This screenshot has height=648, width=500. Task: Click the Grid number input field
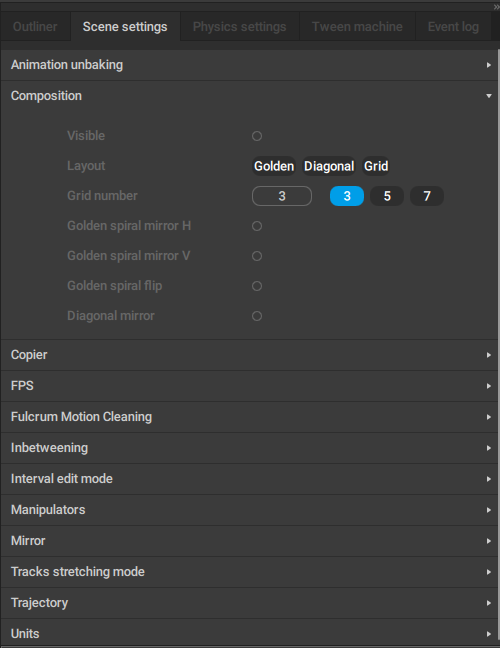pos(282,196)
